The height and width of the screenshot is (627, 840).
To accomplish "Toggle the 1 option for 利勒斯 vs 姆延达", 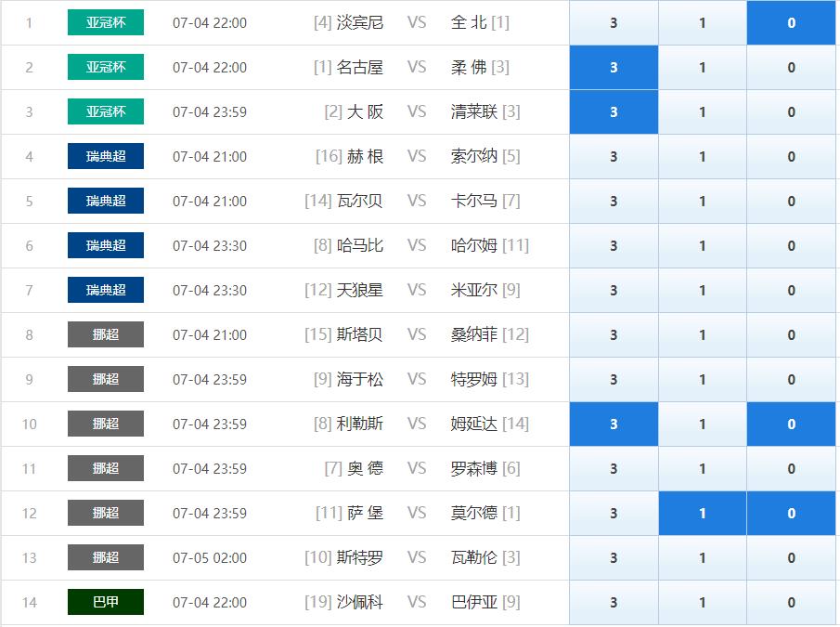I will 703,424.
